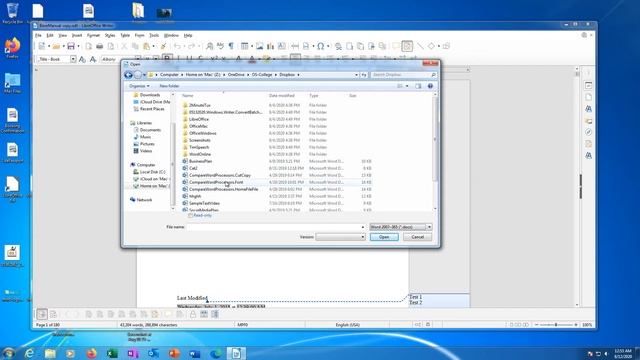Open Internet Explorer from the taskbar
Viewport: 640px width, 360px height.
click(29, 353)
